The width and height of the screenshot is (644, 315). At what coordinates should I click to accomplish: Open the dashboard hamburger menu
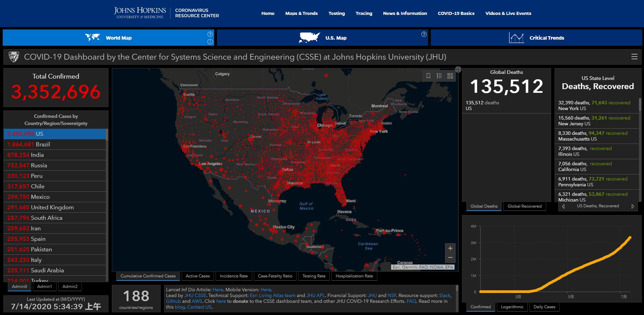[x=635, y=57]
